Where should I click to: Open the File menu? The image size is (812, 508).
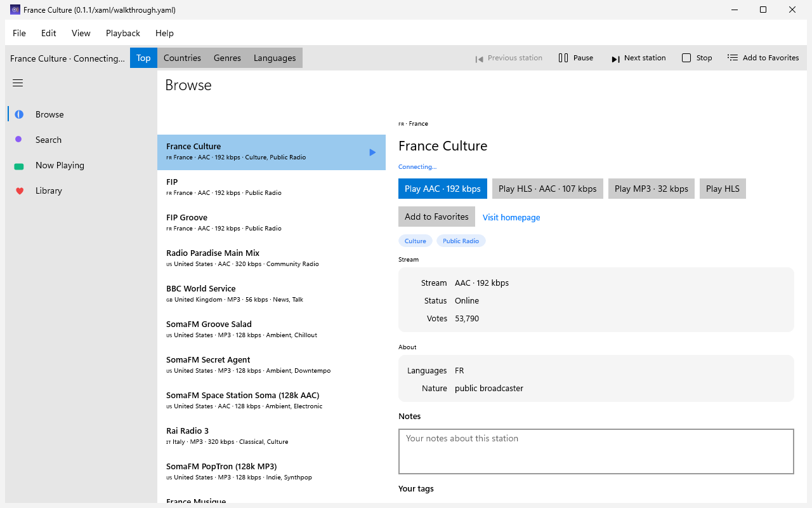19,33
